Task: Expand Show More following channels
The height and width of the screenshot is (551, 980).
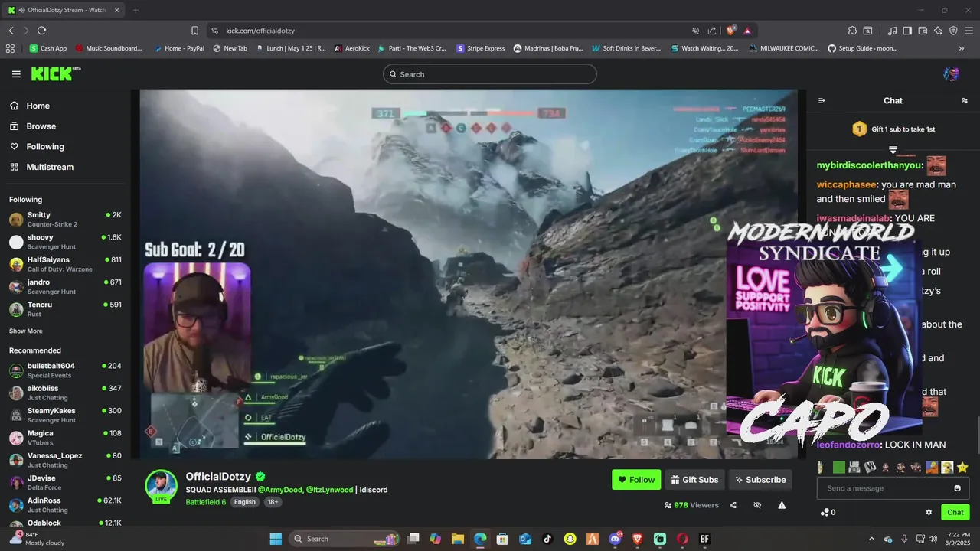Action: pyautogui.click(x=26, y=331)
